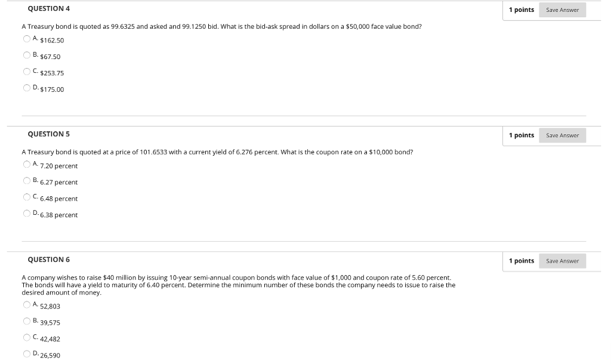
Task: Save your answer for Question 4
Action: pos(561,10)
